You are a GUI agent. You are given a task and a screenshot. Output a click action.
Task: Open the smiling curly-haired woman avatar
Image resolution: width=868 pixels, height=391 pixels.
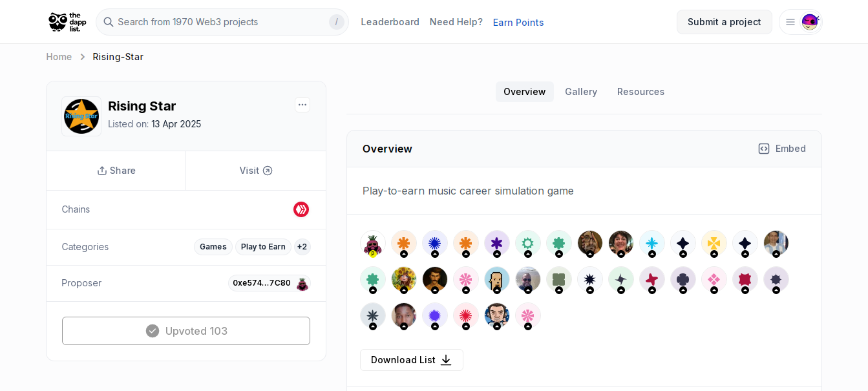(621, 244)
